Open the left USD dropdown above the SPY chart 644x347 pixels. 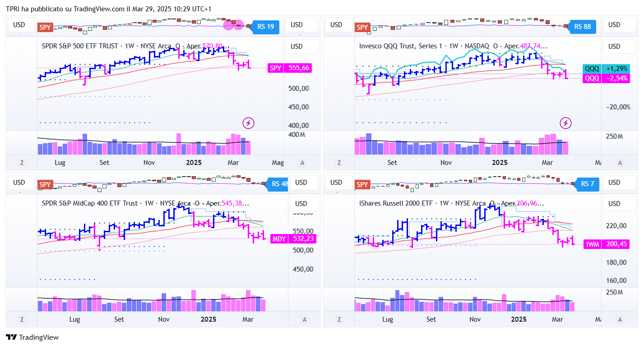click(19, 24)
